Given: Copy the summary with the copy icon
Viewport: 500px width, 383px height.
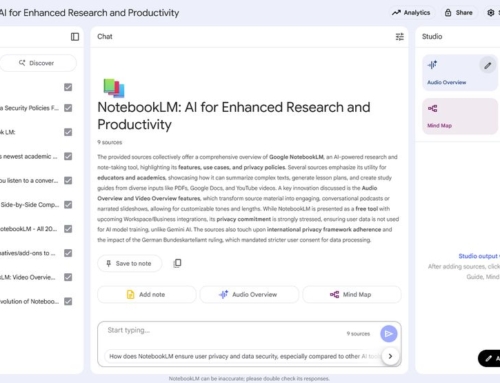Looking at the screenshot, I should coord(177,263).
